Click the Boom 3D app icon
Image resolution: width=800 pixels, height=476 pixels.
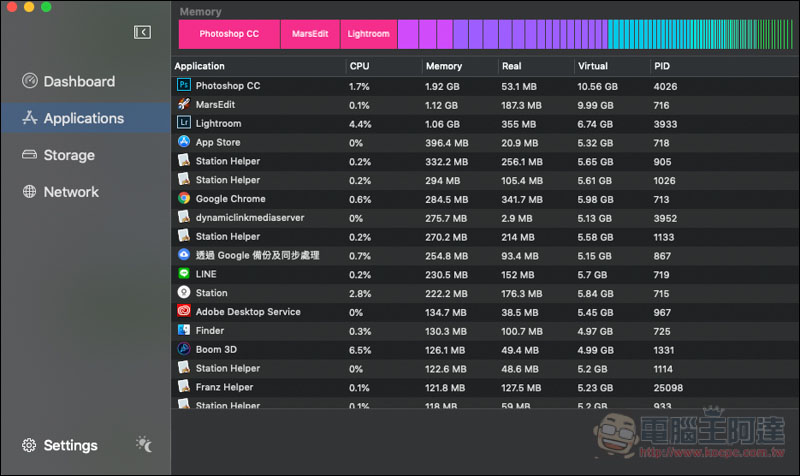click(x=184, y=349)
